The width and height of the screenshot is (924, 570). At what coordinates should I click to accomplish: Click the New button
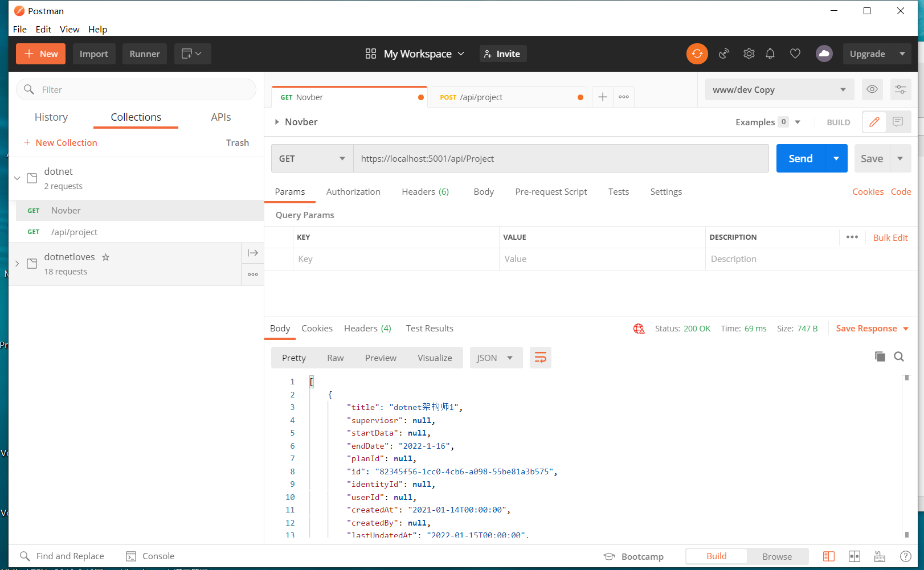coord(40,54)
